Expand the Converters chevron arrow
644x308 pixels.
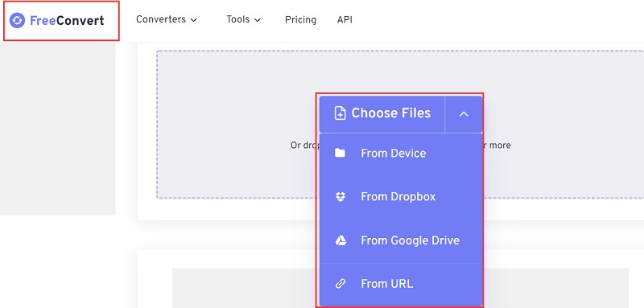point(194,20)
